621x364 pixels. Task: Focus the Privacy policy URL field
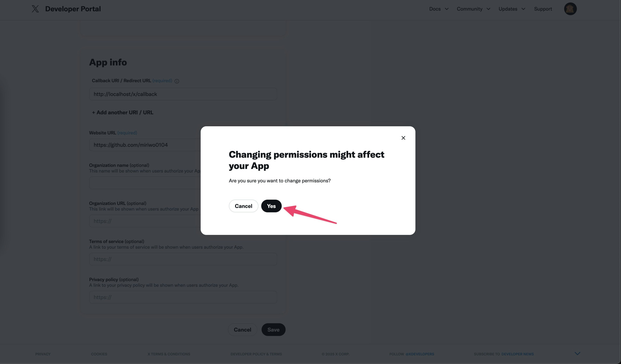(x=183, y=297)
